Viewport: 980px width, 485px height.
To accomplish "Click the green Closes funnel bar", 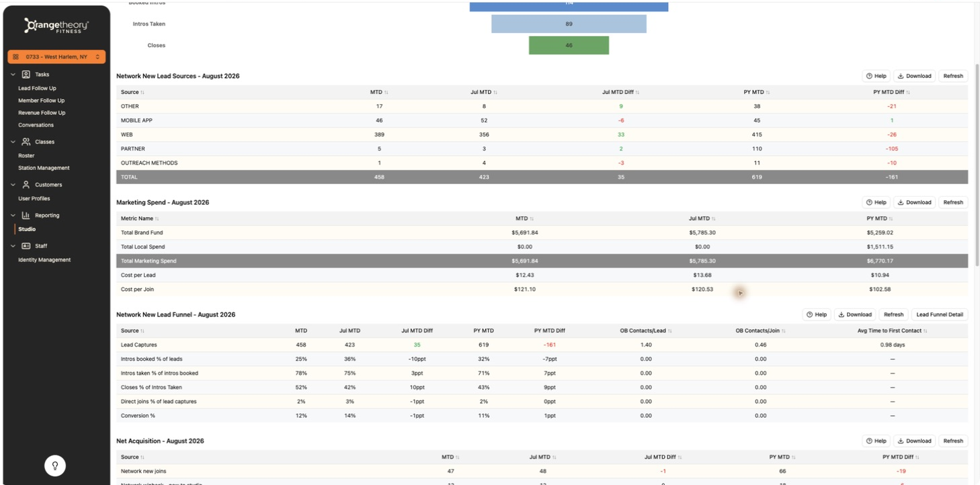I will (569, 46).
